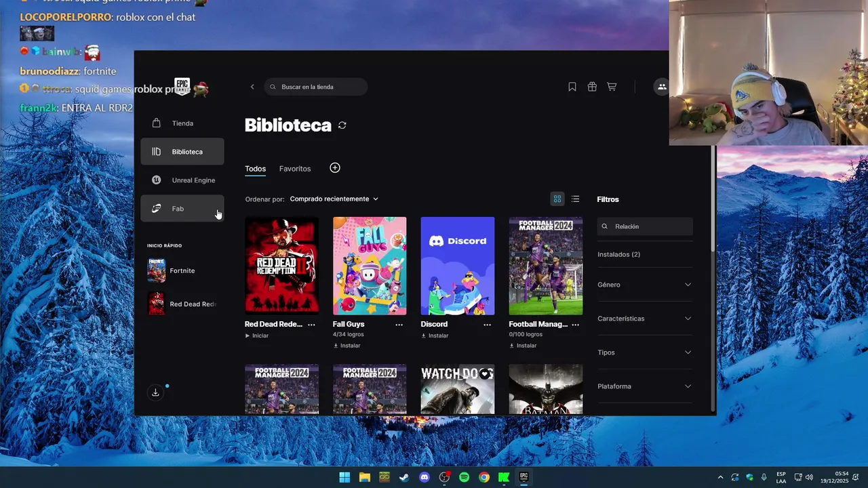The image size is (868, 488).
Task: Click the library vertical scrollbar
Action: pos(712,200)
